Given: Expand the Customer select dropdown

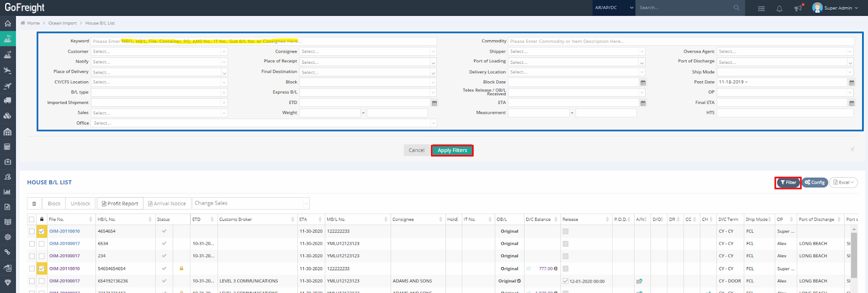Looking at the screenshot, I should click(159, 51).
